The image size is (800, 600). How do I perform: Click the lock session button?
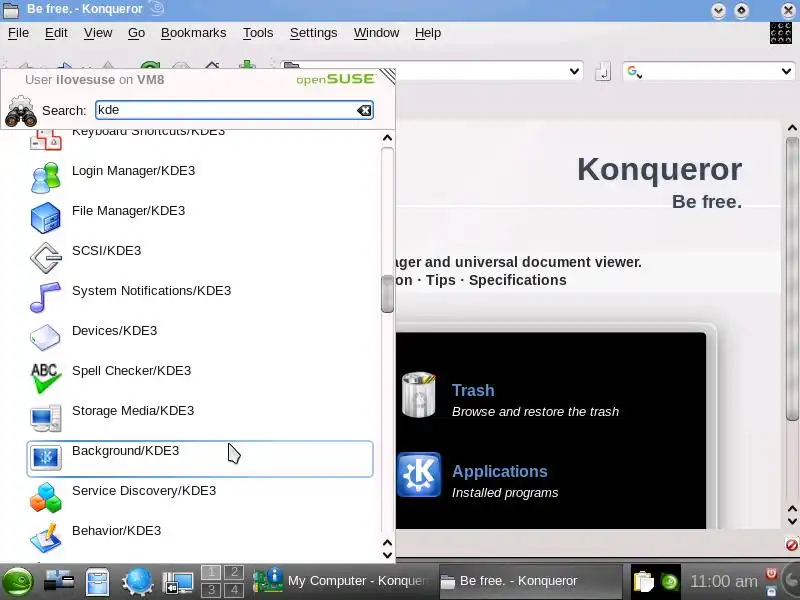[771, 591]
